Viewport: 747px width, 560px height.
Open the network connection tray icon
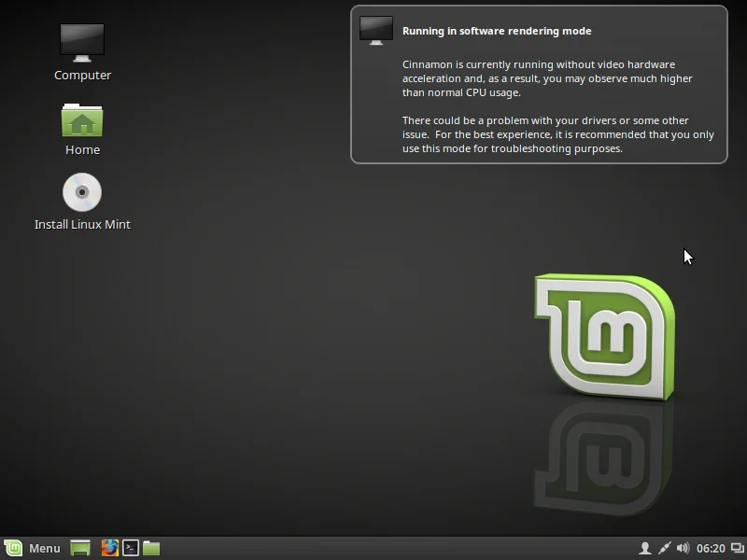[x=664, y=548]
